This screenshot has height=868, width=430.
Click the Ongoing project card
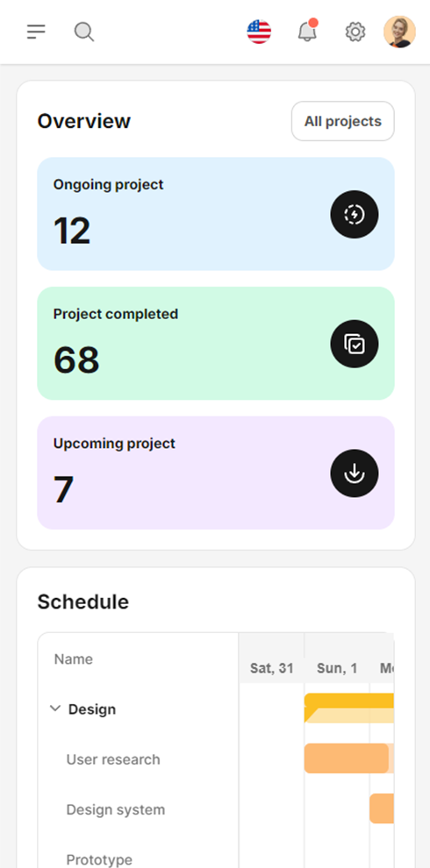pyautogui.click(x=216, y=214)
